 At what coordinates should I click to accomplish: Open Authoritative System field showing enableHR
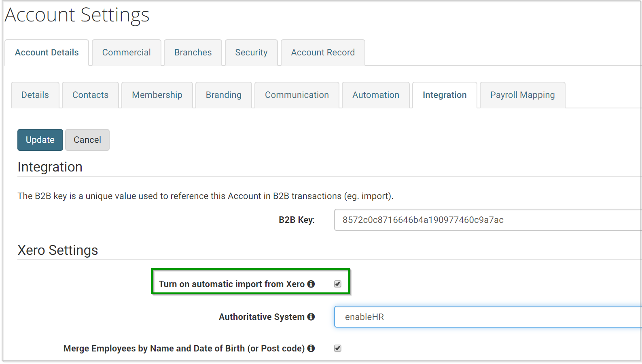tap(488, 317)
